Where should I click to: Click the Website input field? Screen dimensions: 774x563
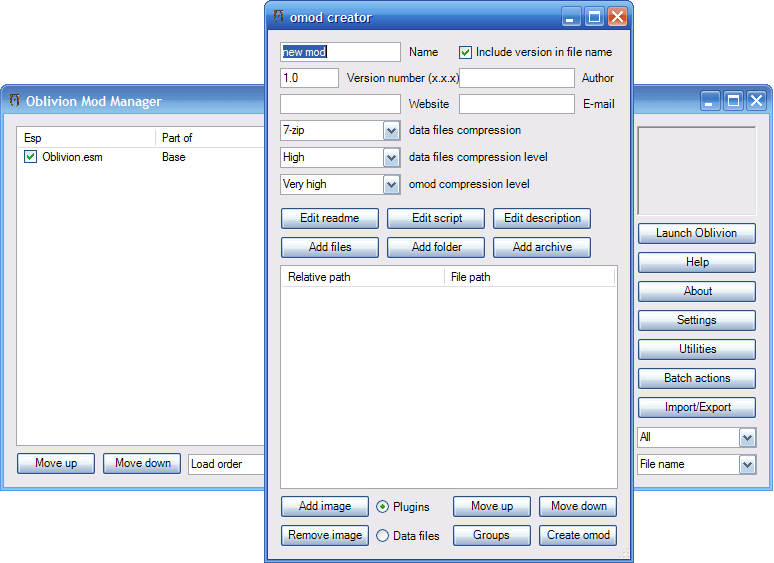[x=340, y=104]
